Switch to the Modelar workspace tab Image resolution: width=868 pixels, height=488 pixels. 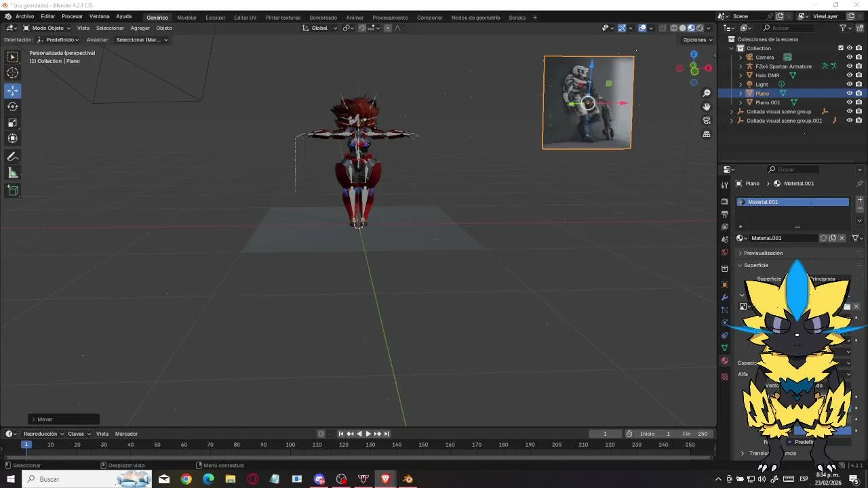[x=186, y=18]
